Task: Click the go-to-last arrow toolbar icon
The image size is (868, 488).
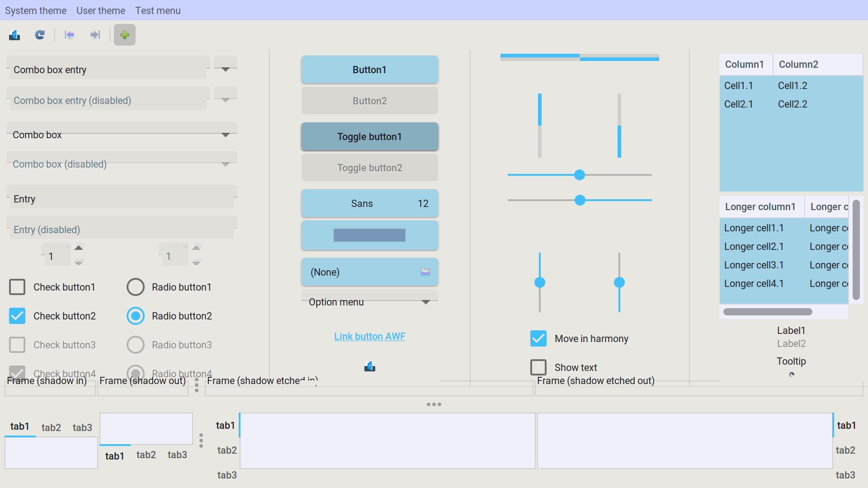Action: coord(95,35)
